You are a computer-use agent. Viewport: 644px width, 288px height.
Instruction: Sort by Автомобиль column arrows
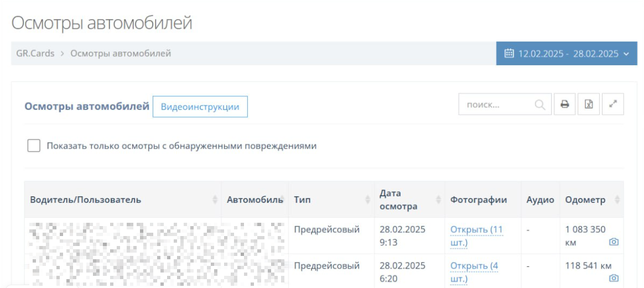[282, 200]
